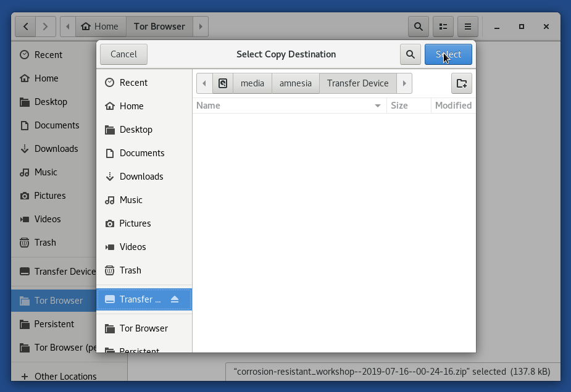Open Music in Files window sidebar
The height and width of the screenshot is (392, 571).
point(54,172)
